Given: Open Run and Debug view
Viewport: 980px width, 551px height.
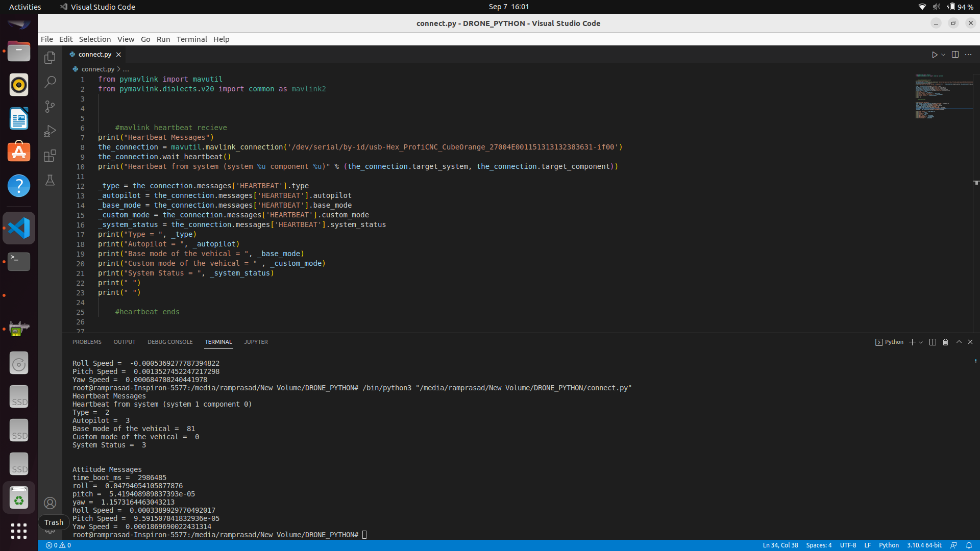Looking at the screenshot, I should pyautogui.click(x=50, y=131).
